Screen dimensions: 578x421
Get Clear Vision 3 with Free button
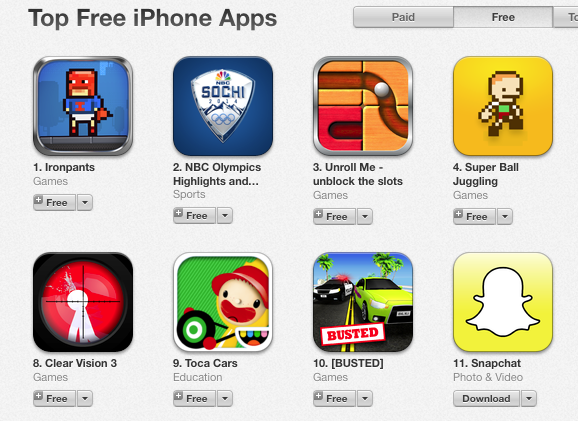[x=55, y=399]
